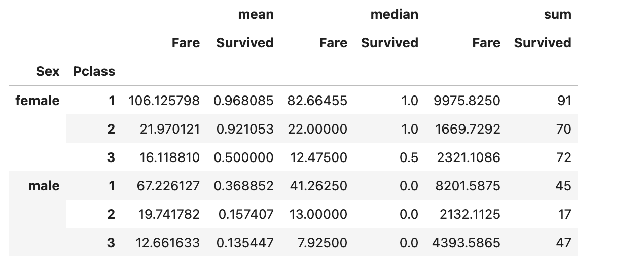
Task: Click the "male" row label
Action: point(44,186)
